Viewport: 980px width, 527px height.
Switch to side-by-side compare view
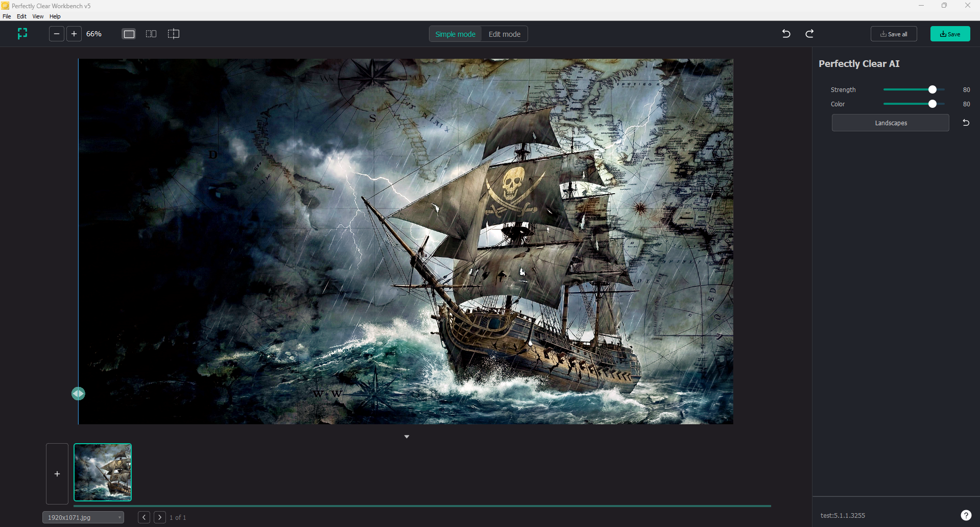click(x=151, y=34)
